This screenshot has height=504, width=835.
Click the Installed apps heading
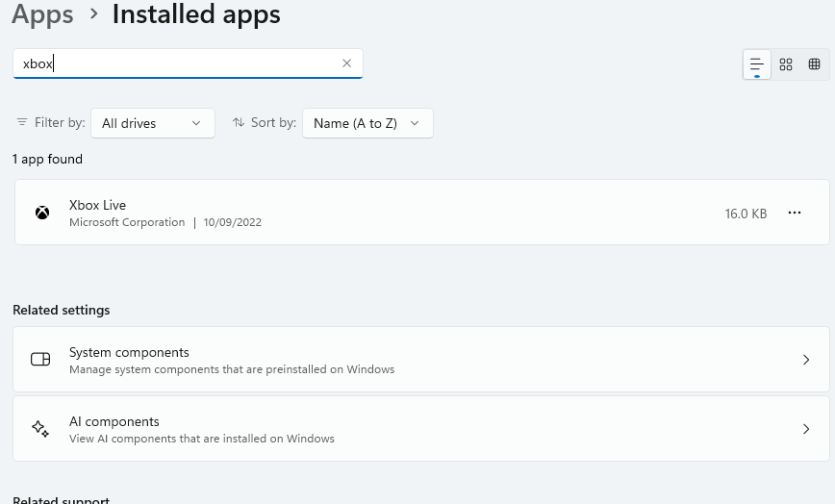pyautogui.click(x=196, y=14)
